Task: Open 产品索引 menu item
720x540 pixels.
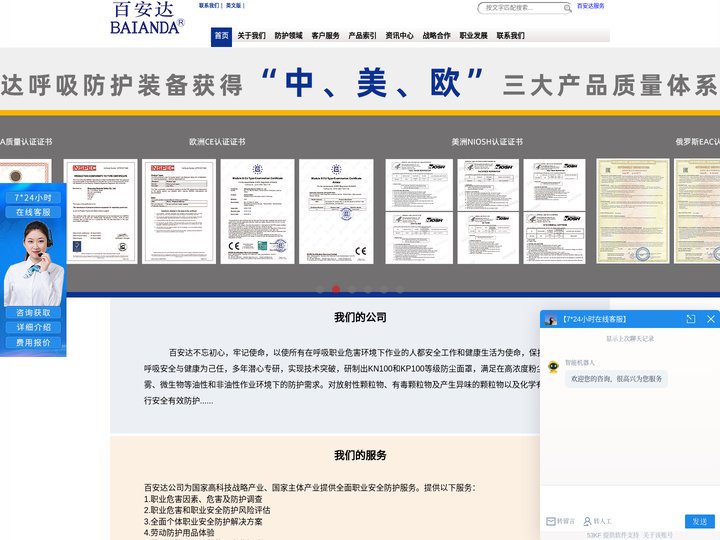Action: tap(362, 35)
